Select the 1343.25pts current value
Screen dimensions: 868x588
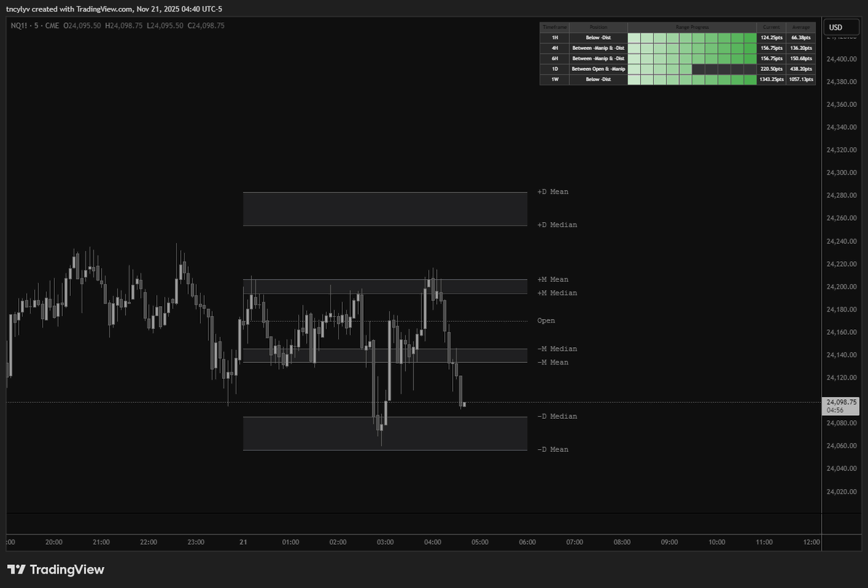(x=771, y=80)
